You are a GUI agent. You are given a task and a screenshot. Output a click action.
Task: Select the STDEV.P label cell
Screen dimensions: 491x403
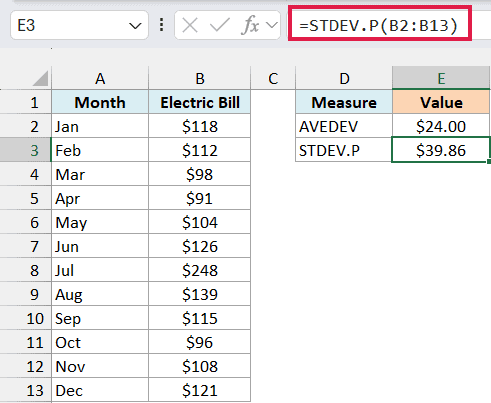pyautogui.click(x=344, y=150)
